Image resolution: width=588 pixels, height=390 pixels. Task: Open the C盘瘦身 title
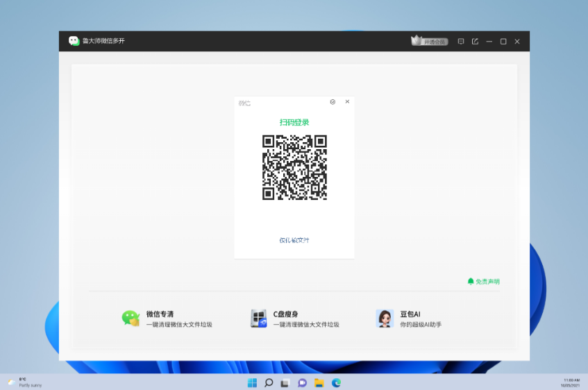285,314
